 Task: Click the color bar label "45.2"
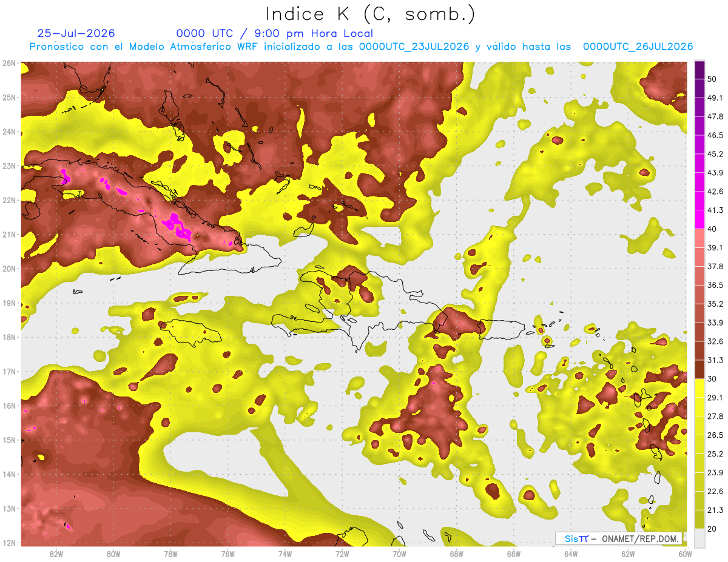coord(715,154)
